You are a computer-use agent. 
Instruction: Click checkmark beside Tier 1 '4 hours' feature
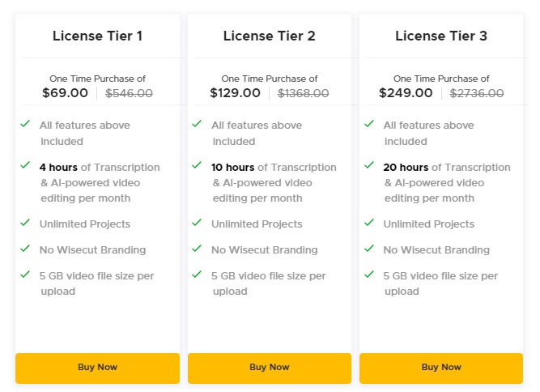pos(25,165)
